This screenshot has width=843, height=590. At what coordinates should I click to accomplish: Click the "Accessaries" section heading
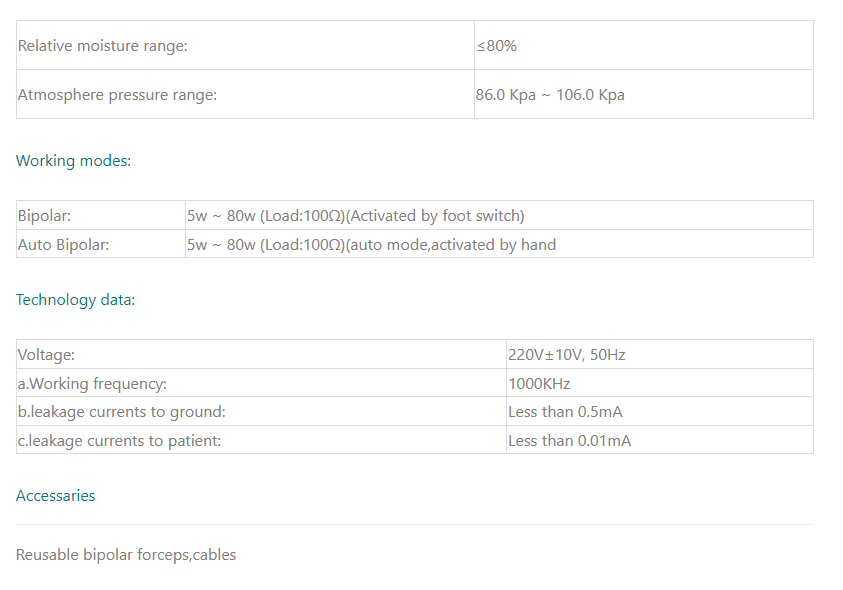[56, 495]
